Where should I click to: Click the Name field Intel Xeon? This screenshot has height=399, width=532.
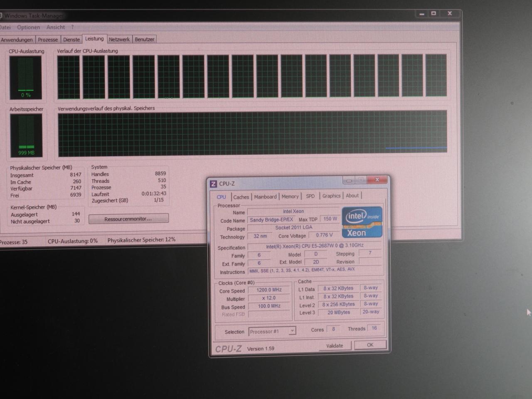[x=293, y=211]
